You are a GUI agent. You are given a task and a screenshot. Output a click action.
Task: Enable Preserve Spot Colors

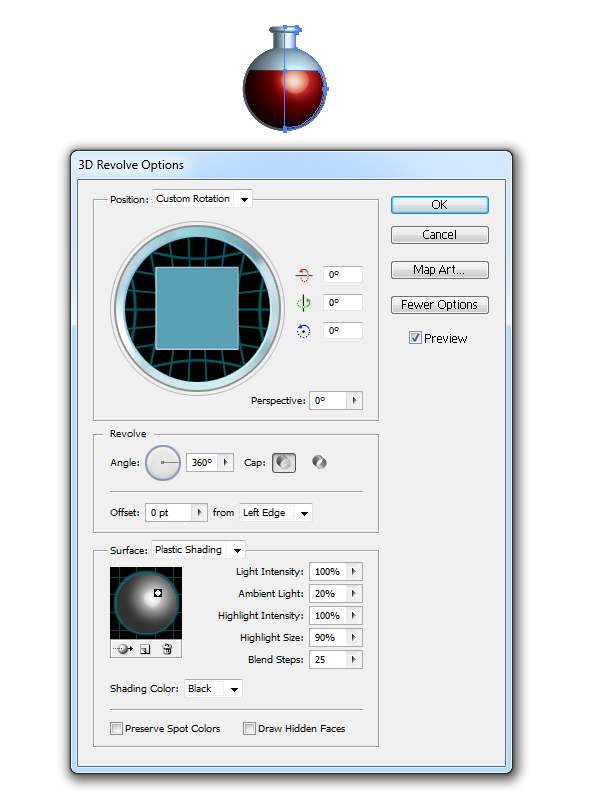[x=117, y=728]
